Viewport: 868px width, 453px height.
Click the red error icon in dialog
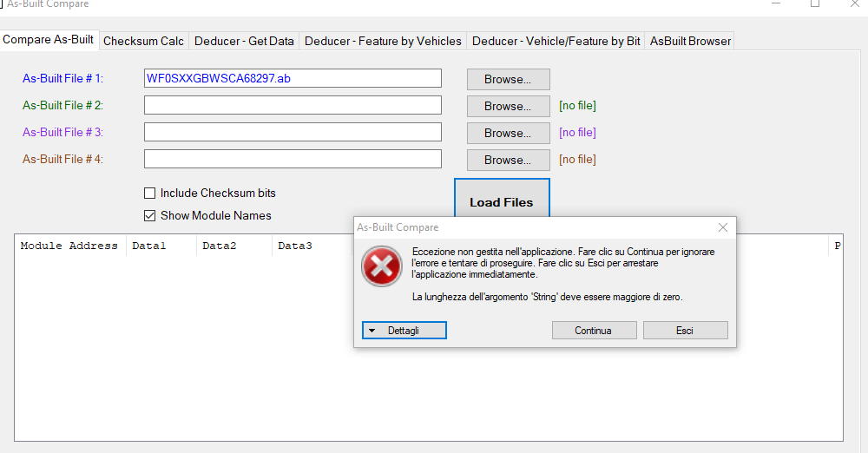(381, 266)
